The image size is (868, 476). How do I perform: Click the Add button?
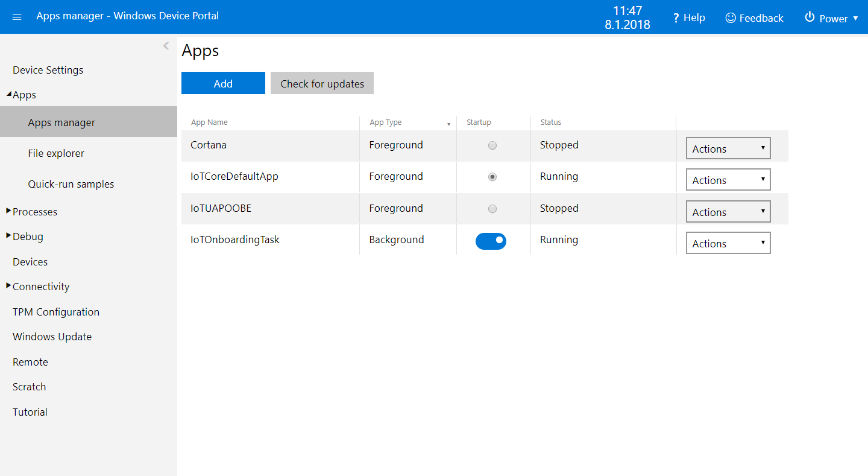coord(223,83)
